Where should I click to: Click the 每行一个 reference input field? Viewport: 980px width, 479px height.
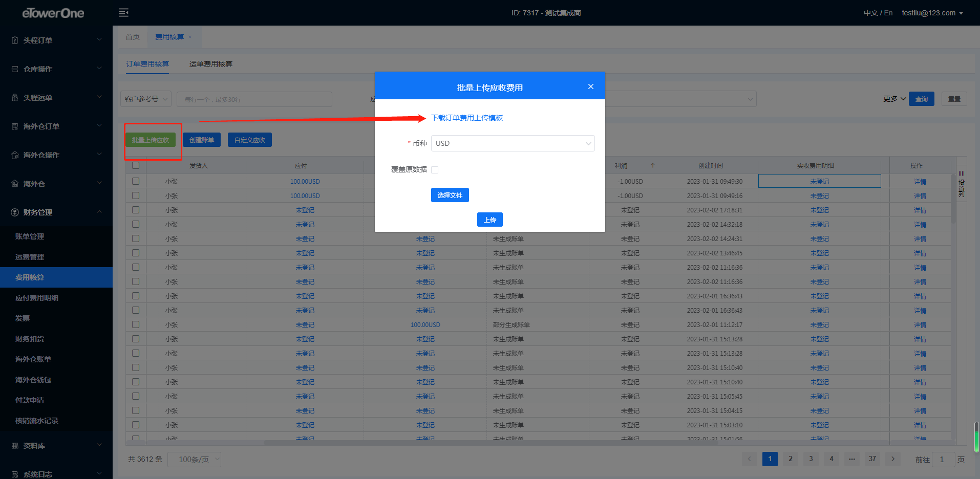coord(254,99)
